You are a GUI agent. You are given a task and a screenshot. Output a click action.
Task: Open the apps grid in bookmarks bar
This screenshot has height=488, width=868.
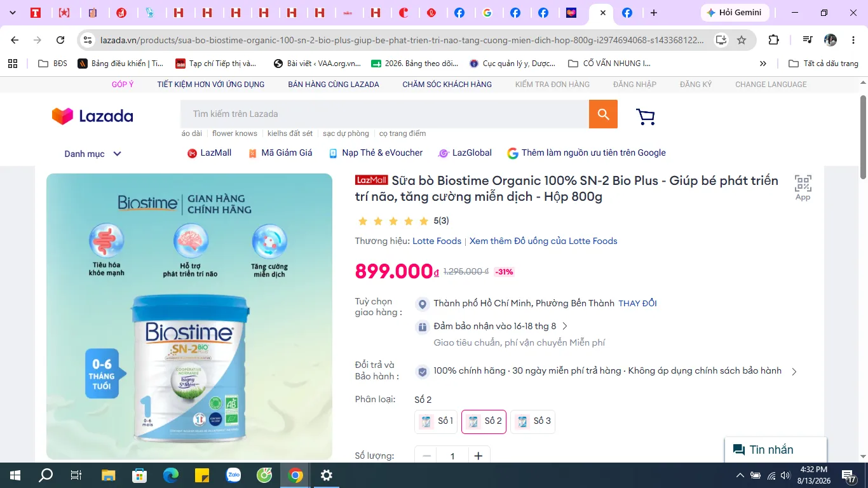coord(12,64)
